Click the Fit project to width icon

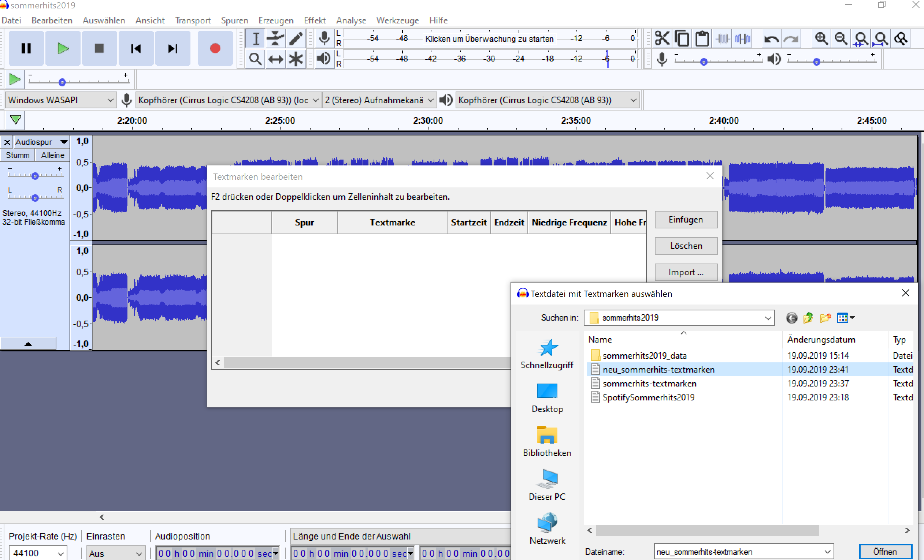(x=881, y=38)
